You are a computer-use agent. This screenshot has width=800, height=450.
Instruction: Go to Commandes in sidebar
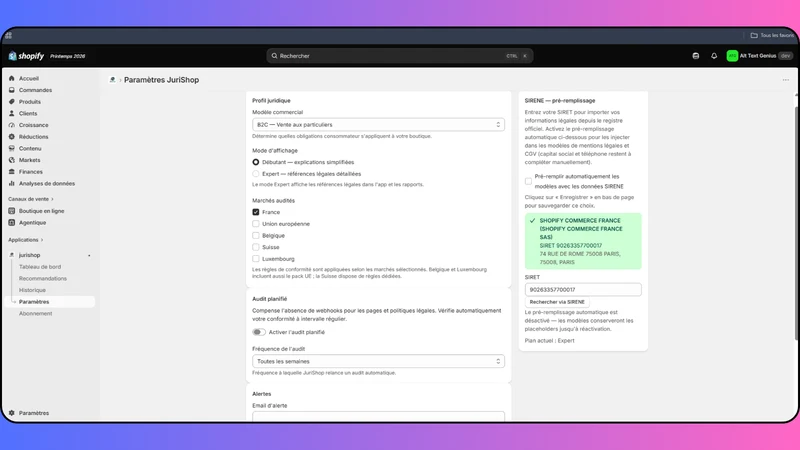(35, 90)
